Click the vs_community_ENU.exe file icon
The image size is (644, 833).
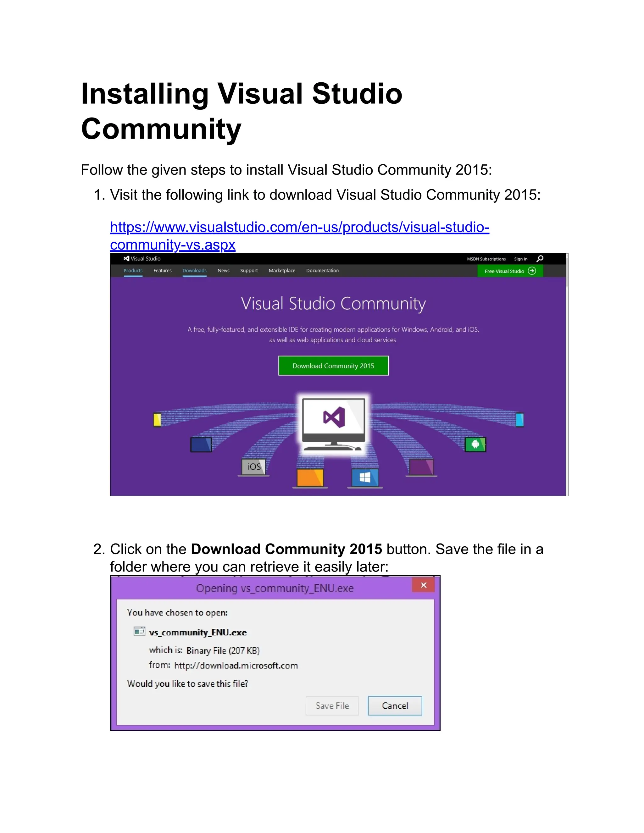click(x=139, y=632)
